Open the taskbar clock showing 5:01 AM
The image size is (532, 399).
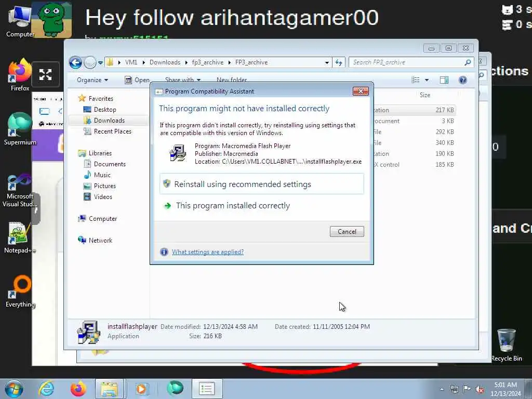point(506,389)
